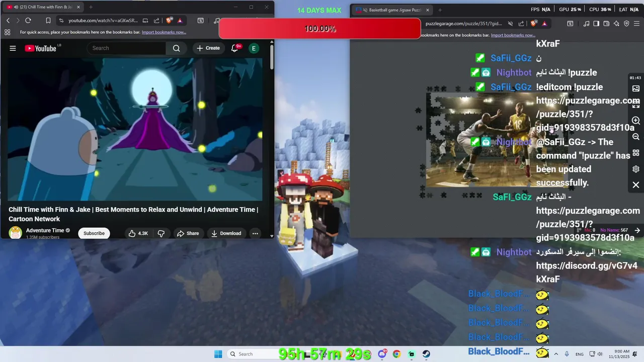Image resolution: width=644 pixels, height=362 pixels.
Task: Open apps grid icon on YouTube bookmarks bar
Action: [x=7, y=32]
